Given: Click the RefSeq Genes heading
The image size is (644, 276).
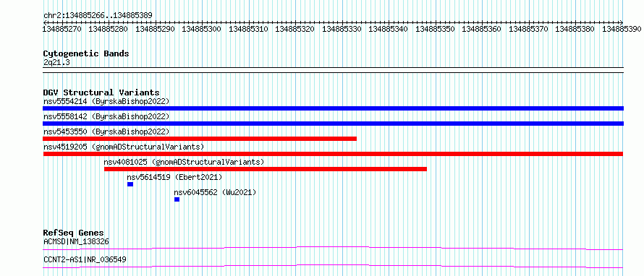Looking at the screenshot, I should point(74,233).
